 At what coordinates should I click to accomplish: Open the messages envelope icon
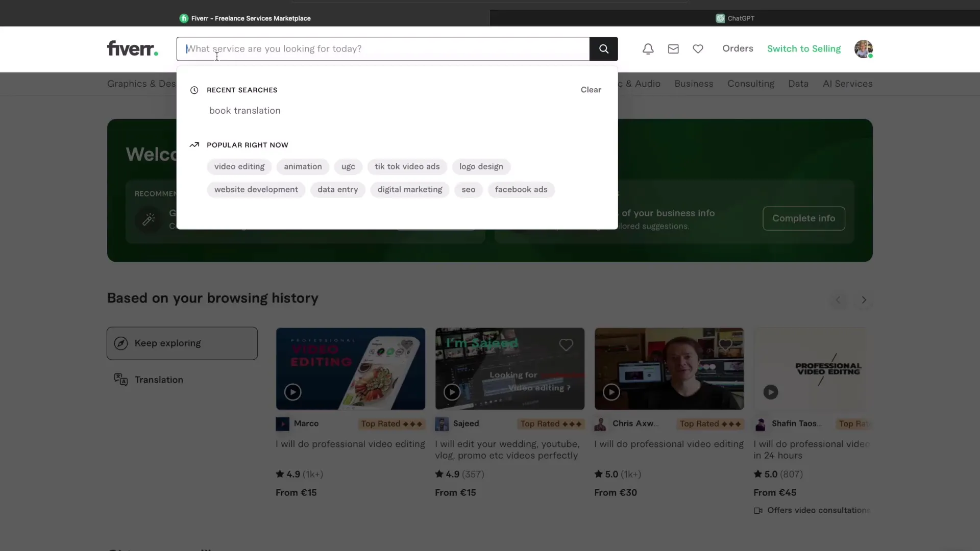[673, 49]
